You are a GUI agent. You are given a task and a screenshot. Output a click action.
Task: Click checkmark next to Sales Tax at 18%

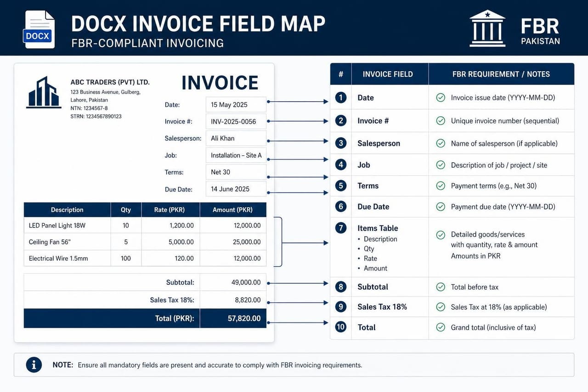pos(441,307)
